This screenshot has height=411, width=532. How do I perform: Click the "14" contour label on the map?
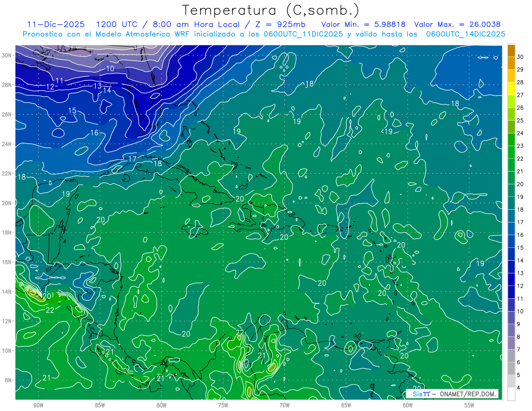(x=107, y=90)
